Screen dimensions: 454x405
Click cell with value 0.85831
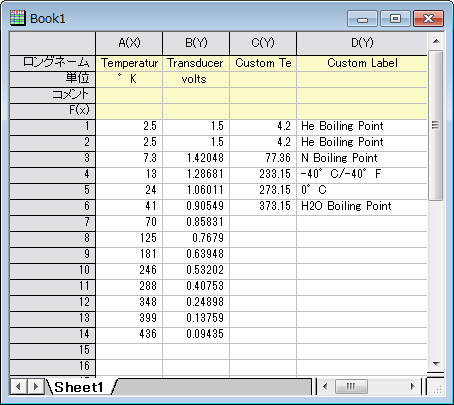click(196, 223)
